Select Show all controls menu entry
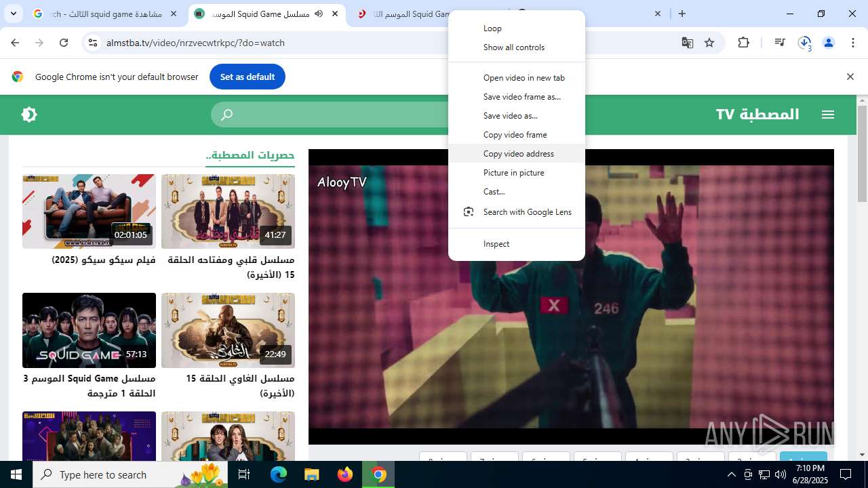 coord(517,47)
